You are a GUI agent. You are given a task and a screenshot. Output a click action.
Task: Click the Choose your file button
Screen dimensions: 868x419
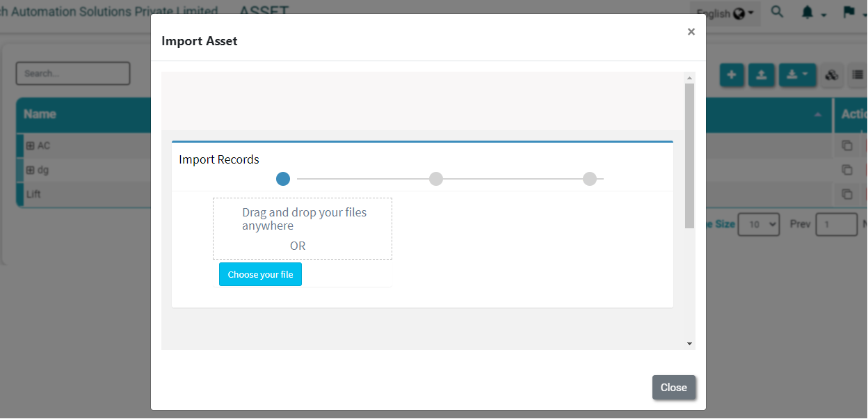(260, 274)
